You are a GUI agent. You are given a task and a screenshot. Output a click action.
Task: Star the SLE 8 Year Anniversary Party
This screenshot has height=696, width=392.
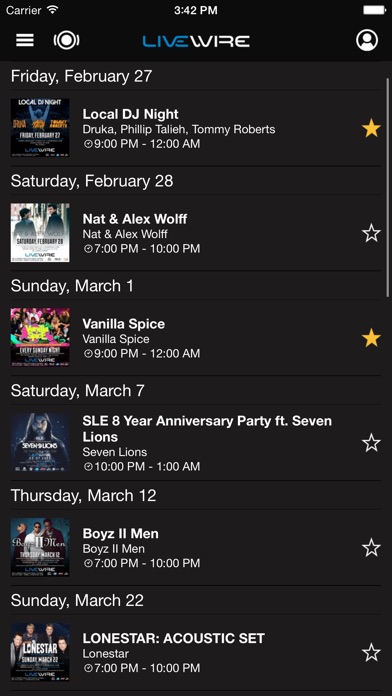click(371, 443)
